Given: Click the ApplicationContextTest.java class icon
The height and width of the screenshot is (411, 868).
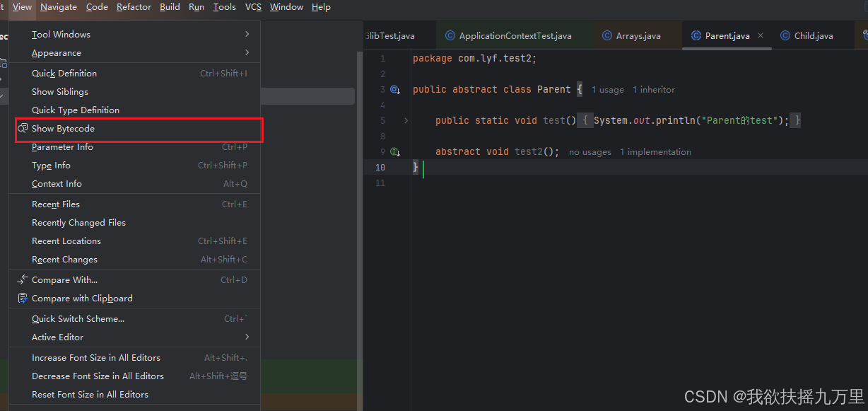Looking at the screenshot, I should tap(450, 35).
